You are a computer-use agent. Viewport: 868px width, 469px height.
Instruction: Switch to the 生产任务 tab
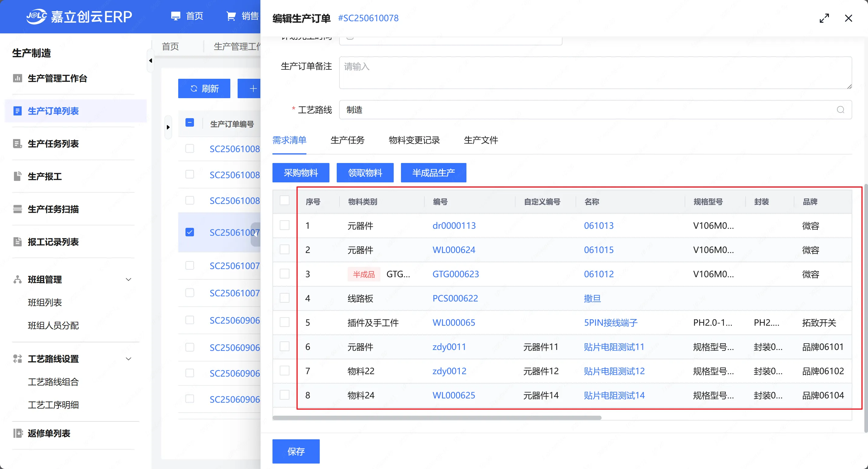(347, 140)
